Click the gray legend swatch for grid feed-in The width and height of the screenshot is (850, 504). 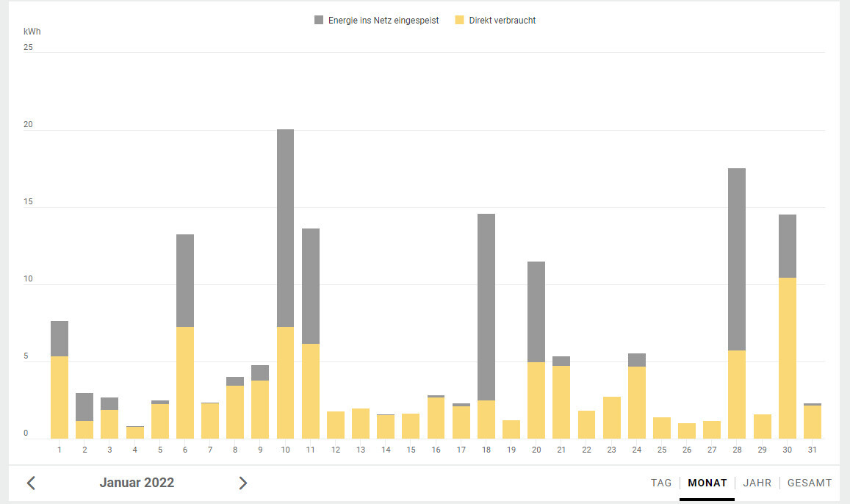(319, 21)
